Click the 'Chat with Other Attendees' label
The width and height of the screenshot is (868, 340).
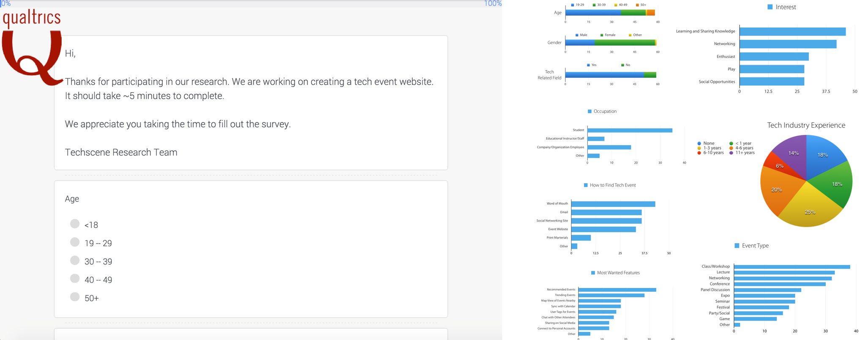pyautogui.click(x=559, y=317)
